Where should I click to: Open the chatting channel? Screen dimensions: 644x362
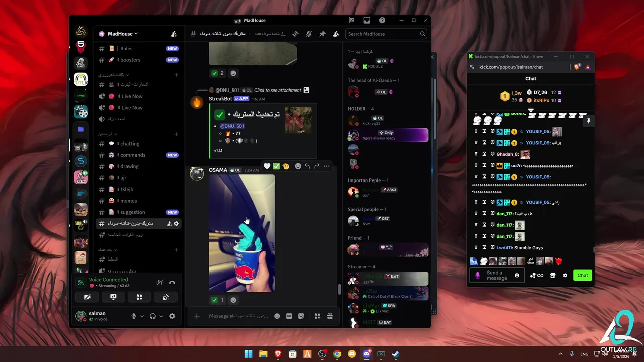click(138, 144)
